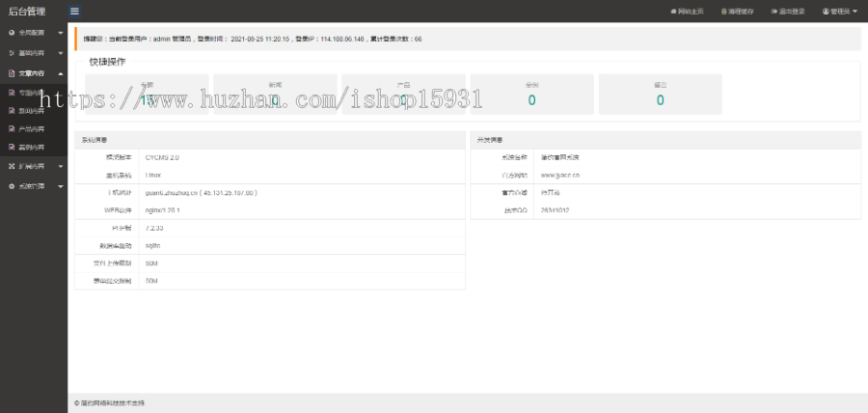This screenshot has height=413, width=868.
Task: Click the gear icon beside 系统管理
Action: 12,186
